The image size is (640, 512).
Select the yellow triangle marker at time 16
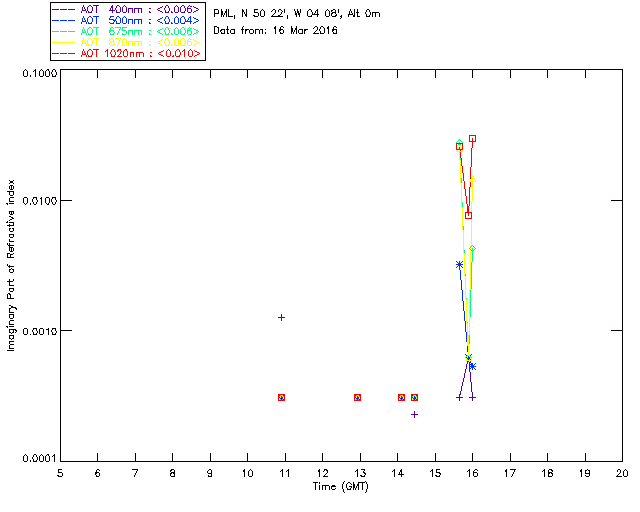472,179
